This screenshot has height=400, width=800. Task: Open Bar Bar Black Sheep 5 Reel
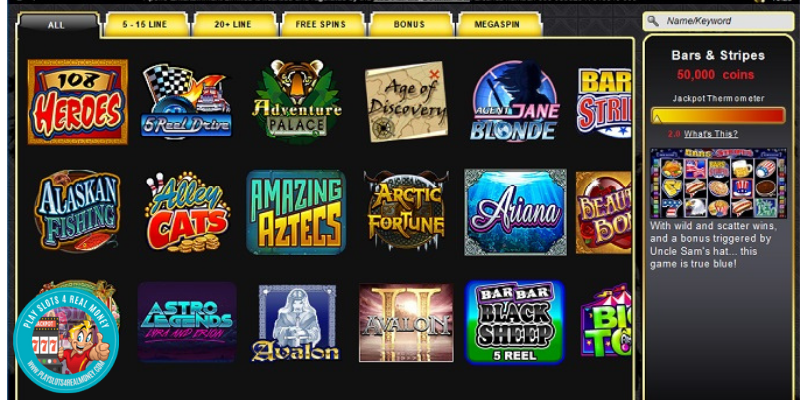[x=515, y=322]
